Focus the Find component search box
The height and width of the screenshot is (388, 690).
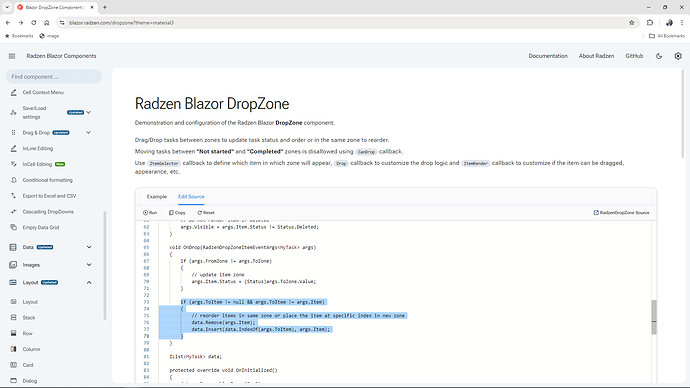point(54,77)
